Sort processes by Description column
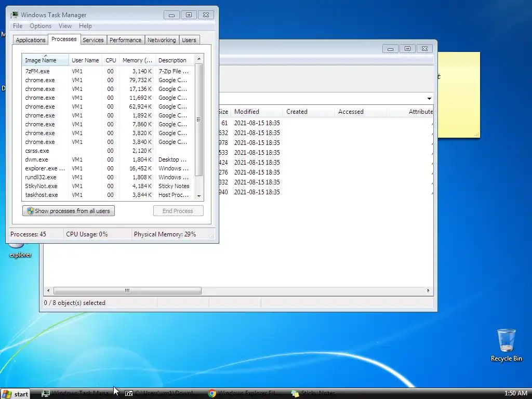532x399 pixels. pyautogui.click(x=175, y=60)
